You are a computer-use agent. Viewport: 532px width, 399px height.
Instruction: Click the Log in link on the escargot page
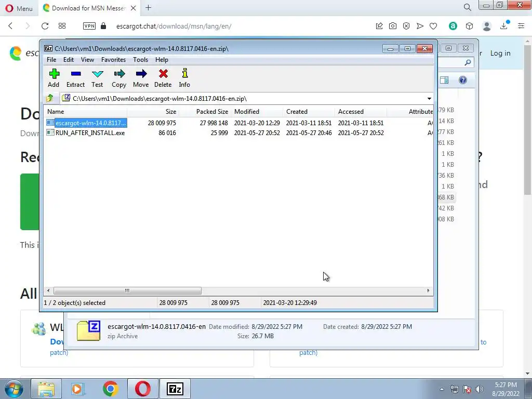click(500, 54)
